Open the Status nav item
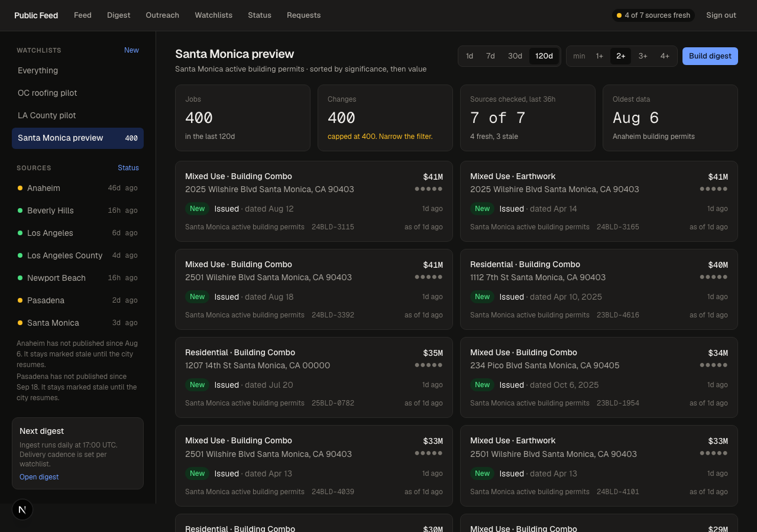757x532 pixels. (x=260, y=15)
